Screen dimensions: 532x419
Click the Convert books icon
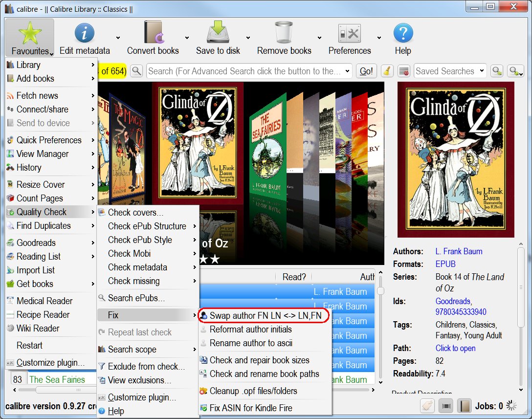(154, 33)
